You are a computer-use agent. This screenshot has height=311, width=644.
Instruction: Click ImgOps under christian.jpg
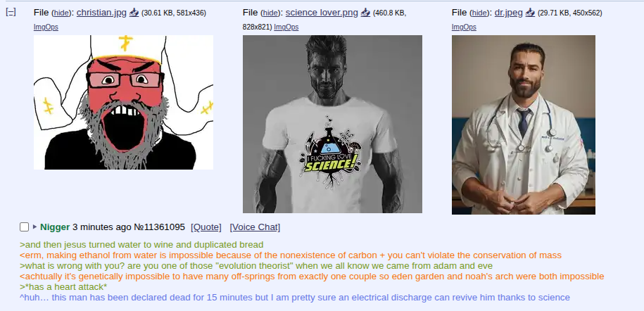46,27
